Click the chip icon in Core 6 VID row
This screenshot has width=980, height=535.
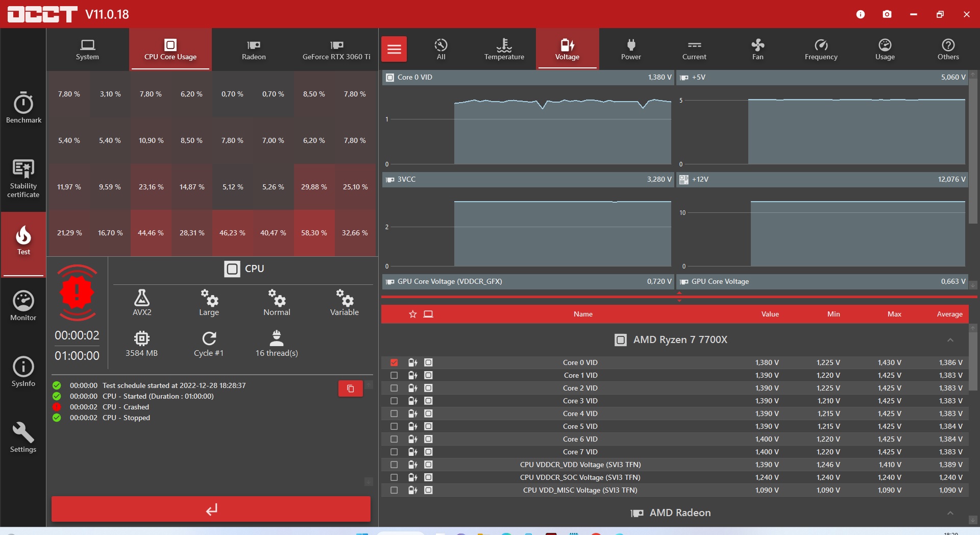pyautogui.click(x=428, y=439)
